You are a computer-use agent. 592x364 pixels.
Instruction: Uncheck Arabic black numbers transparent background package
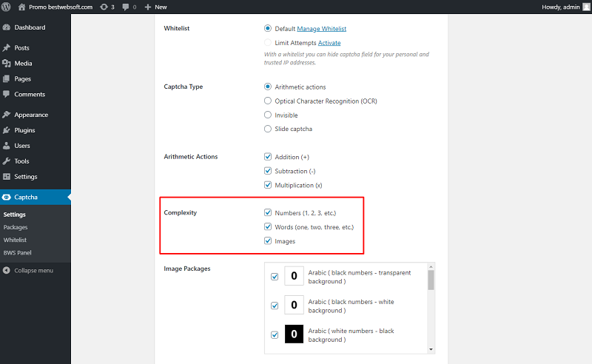click(275, 277)
